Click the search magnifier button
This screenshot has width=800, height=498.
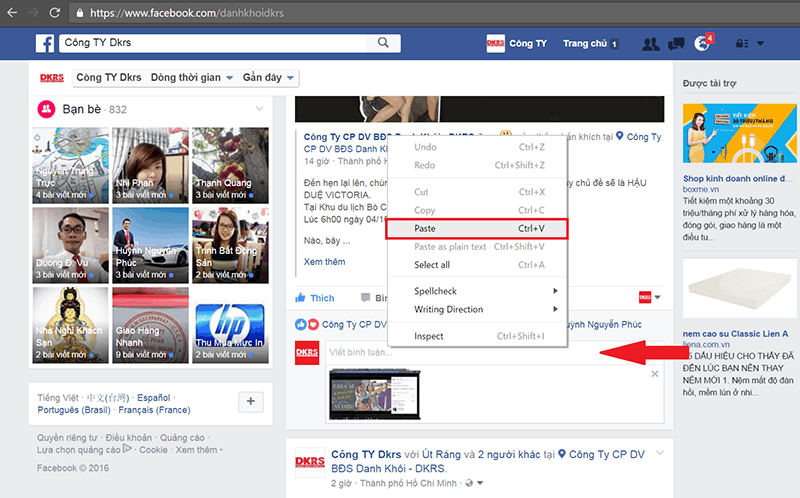383,43
